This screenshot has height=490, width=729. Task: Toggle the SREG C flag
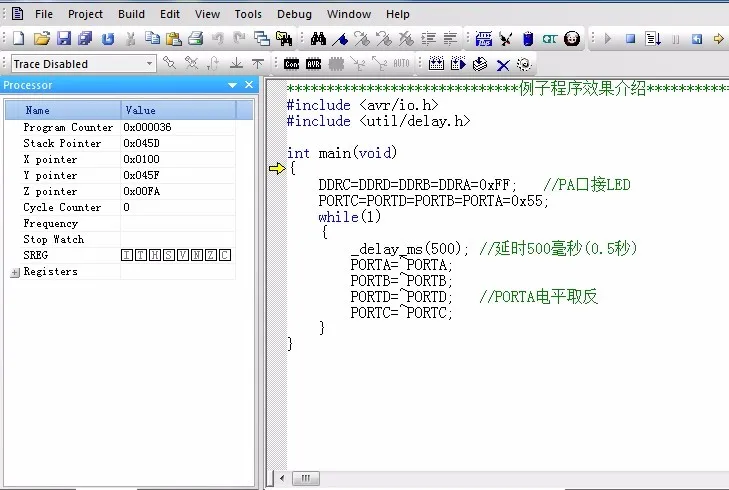coord(225,255)
